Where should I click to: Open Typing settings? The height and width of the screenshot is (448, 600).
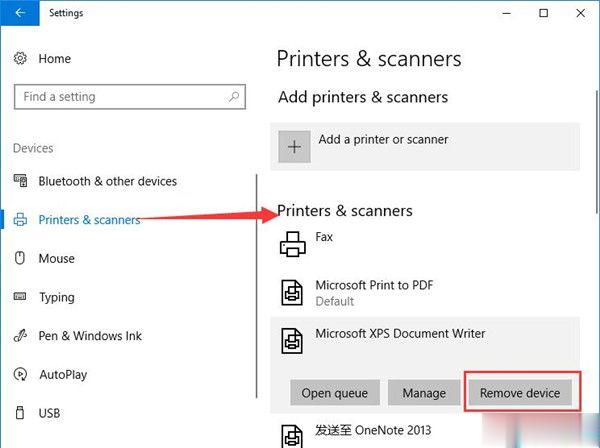[57, 297]
